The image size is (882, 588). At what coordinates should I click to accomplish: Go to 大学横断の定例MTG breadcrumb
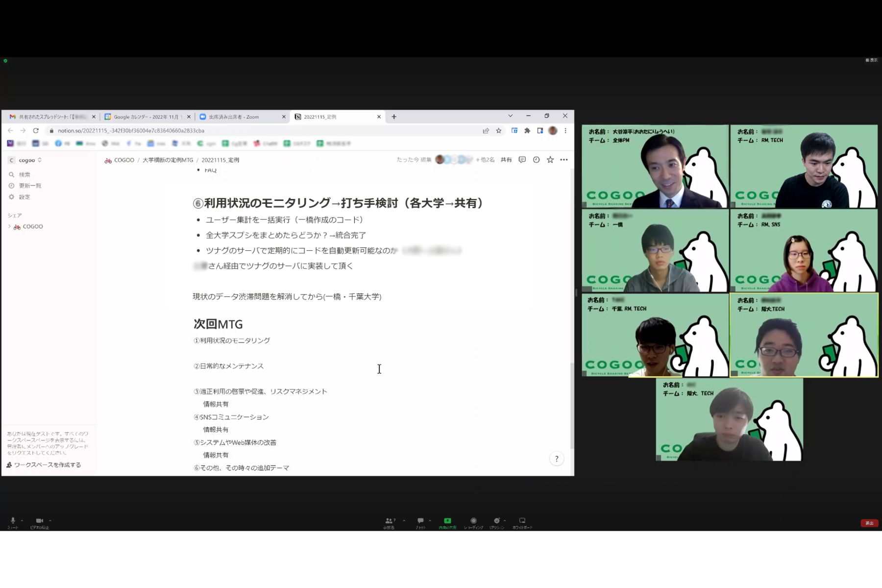(168, 160)
